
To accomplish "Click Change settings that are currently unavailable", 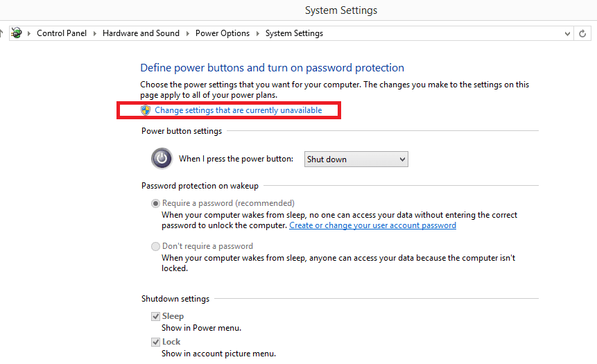I will (238, 110).
